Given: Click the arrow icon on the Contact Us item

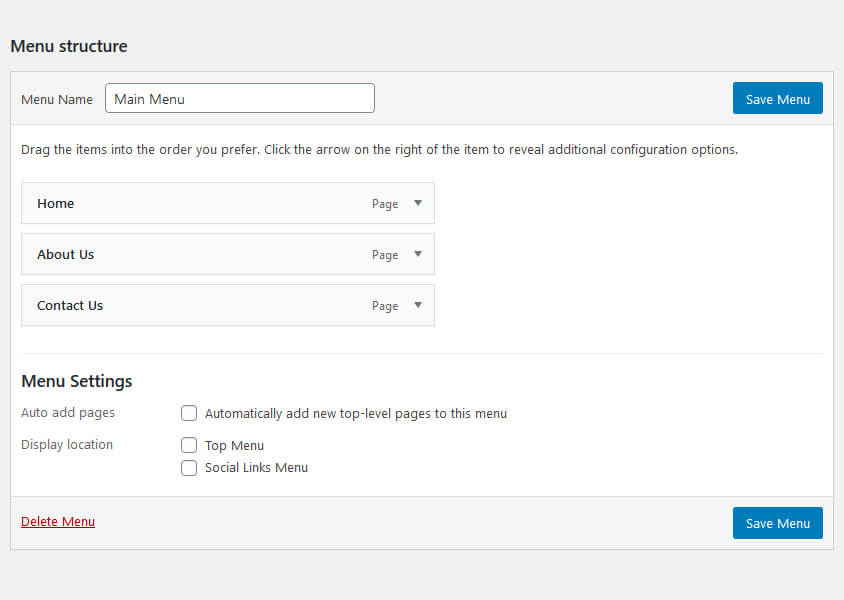Looking at the screenshot, I should tap(418, 305).
